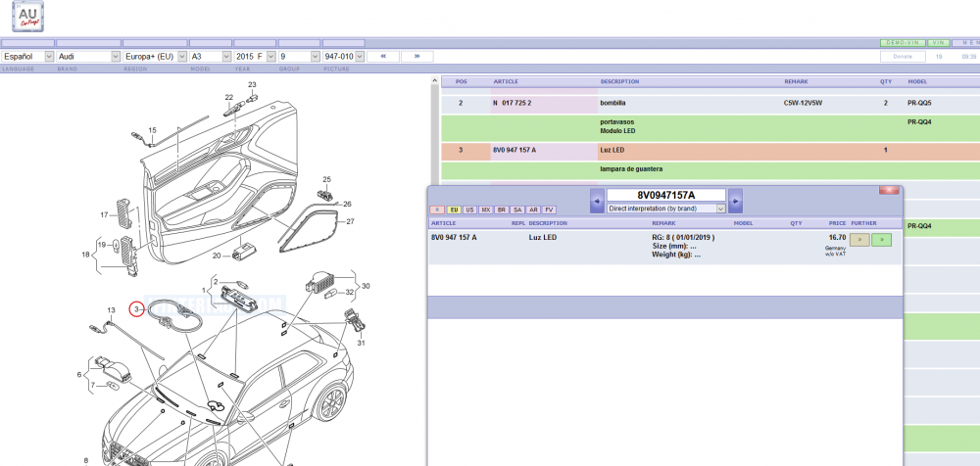Image resolution: width=980 pixels, height=466 pixels.
Task: Click part number 17 in the diagram
Action: tap(105, 214)
